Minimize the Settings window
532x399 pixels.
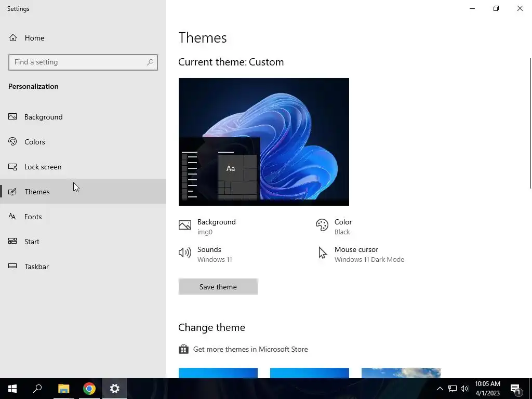click(472, 8)
